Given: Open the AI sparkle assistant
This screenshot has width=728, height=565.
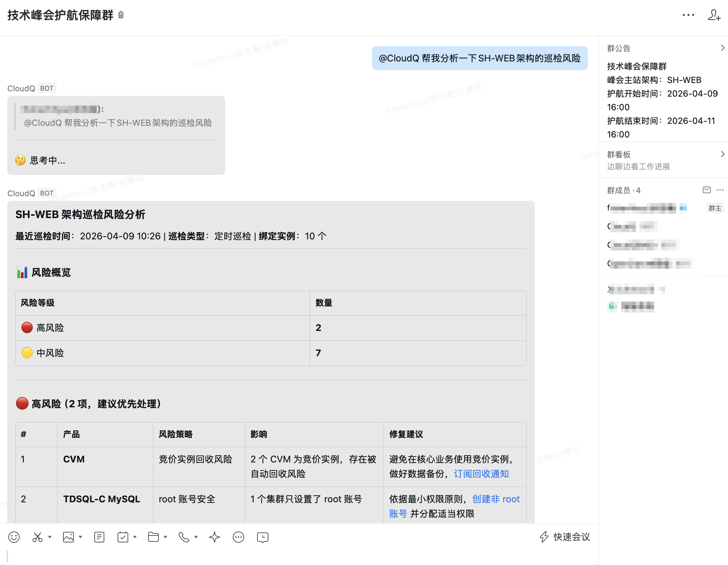Looking at the screenshot, I should [214, 537].
